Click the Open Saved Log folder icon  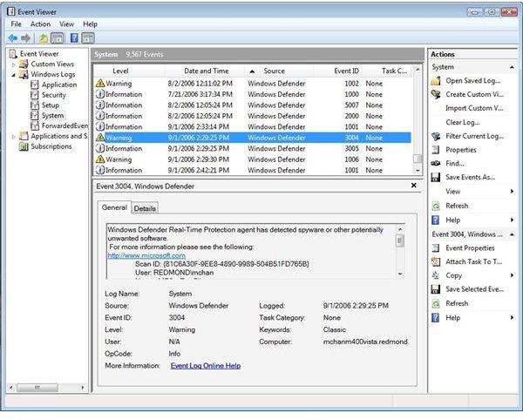[x=436, y=81]
